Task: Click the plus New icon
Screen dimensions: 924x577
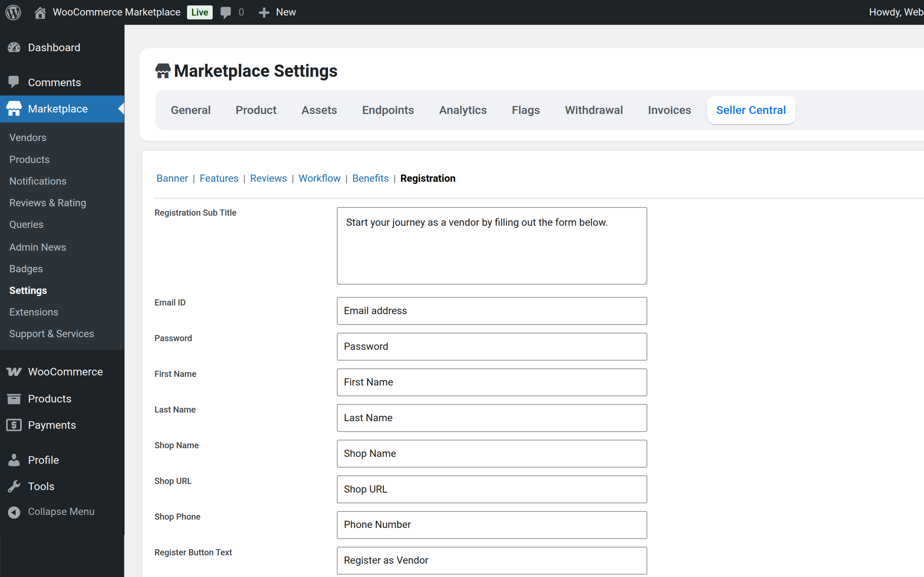Action: tap(263, 12)
